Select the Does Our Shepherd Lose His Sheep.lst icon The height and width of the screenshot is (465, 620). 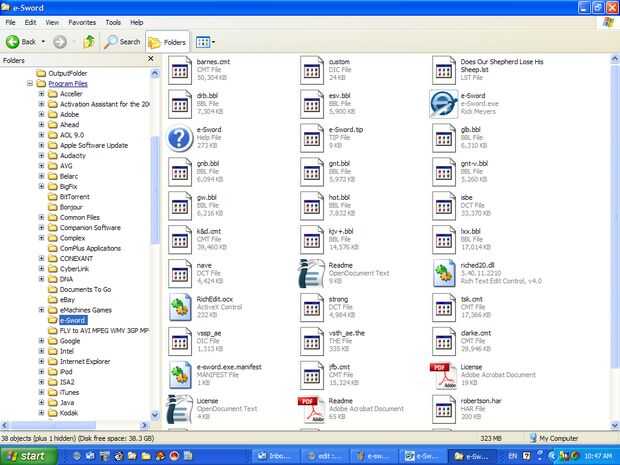(444, 70)
